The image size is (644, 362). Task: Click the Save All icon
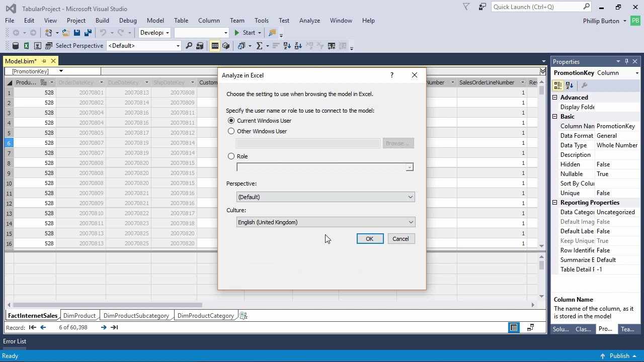point(88,33)
